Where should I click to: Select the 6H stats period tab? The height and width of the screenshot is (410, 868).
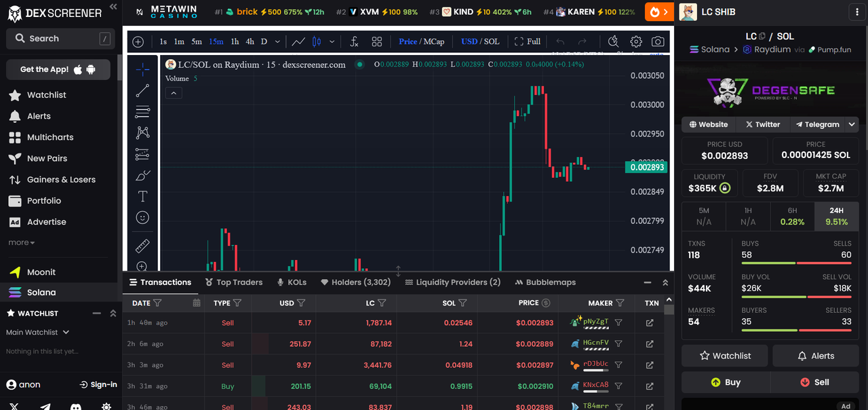(792, 217)
